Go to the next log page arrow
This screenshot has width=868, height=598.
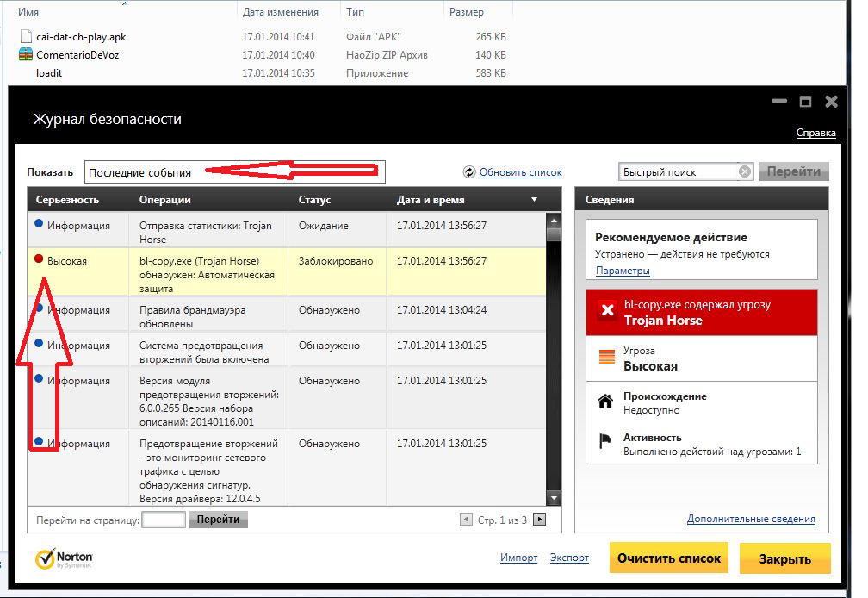click(x=539, y=520)
